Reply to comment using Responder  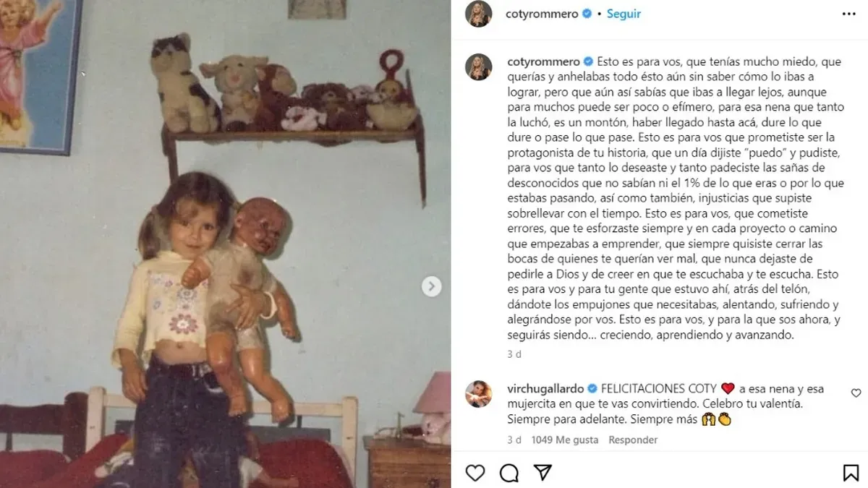[633, 440]
